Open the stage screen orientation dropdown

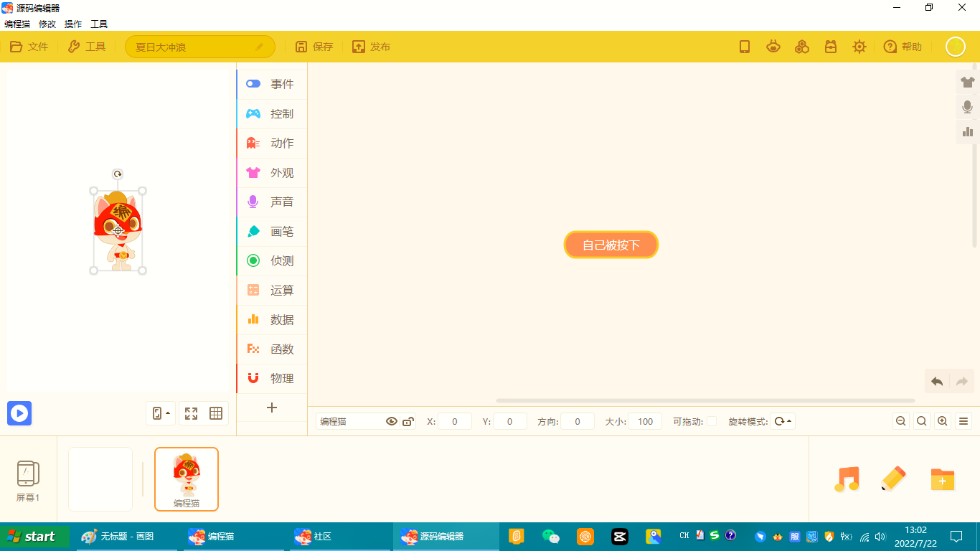click(x=161, y=413)
